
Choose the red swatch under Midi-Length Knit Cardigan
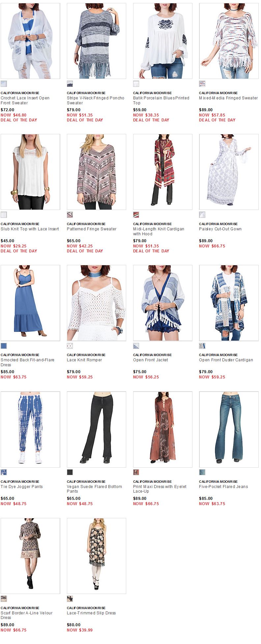point(136,215)
